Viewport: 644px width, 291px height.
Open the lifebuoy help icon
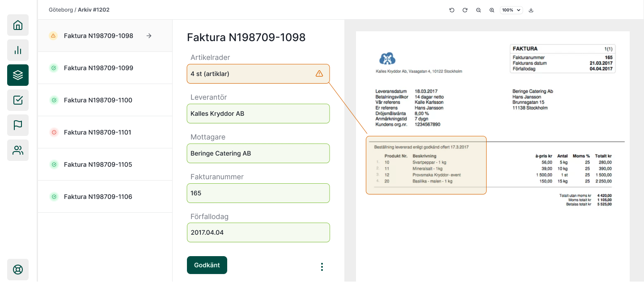(x=18, y=270)
